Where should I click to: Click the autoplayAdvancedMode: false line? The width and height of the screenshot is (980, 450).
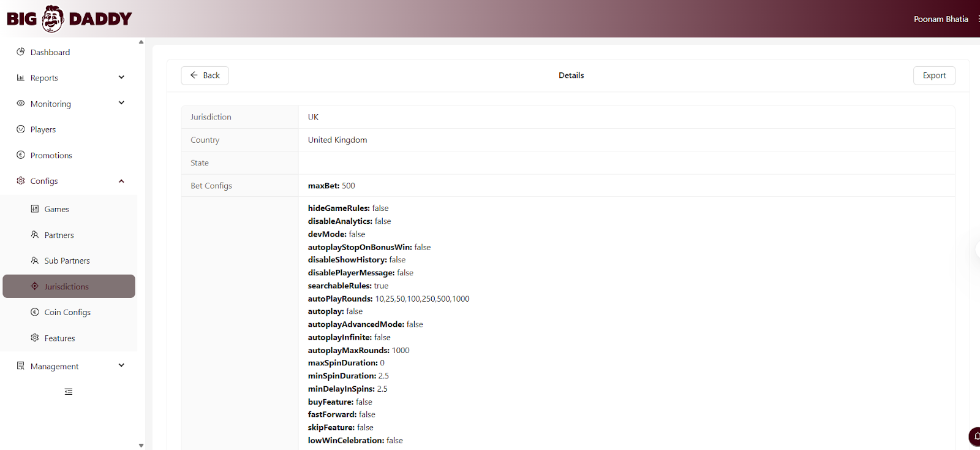pos(365,324)
